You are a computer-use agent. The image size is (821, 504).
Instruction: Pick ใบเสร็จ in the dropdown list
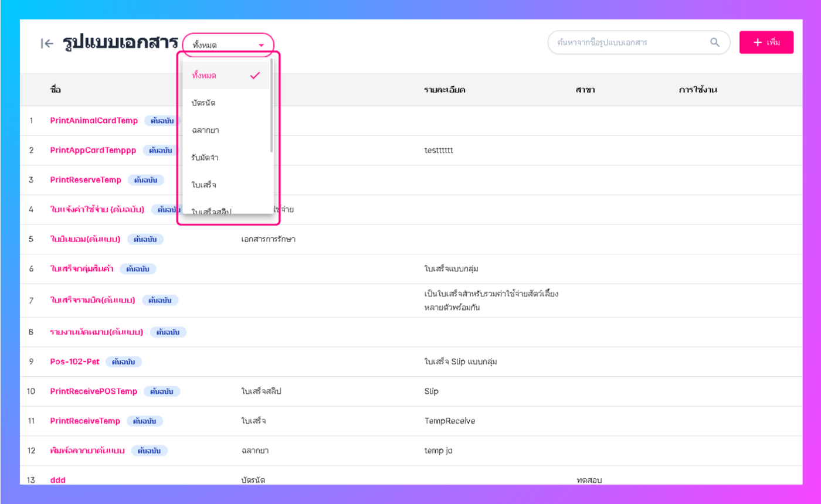coord(226,185)
